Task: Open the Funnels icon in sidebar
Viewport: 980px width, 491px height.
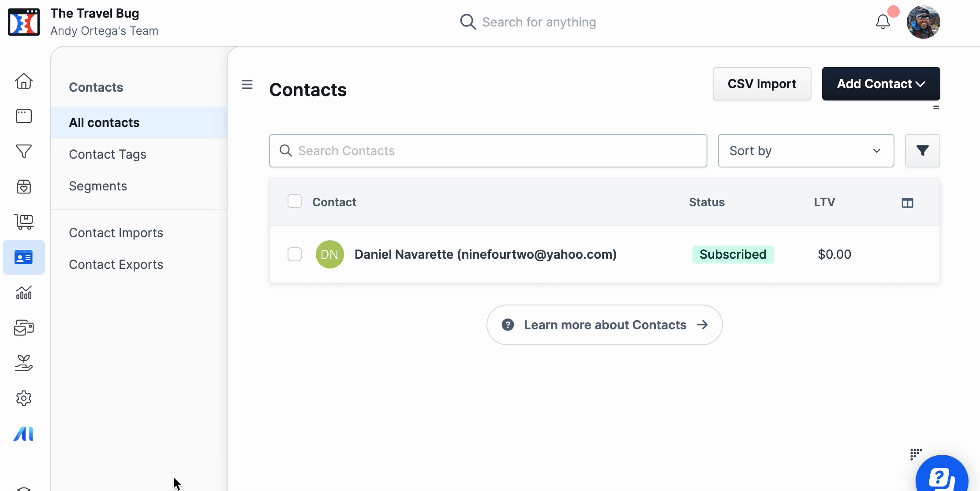Action: coord(24,151)
